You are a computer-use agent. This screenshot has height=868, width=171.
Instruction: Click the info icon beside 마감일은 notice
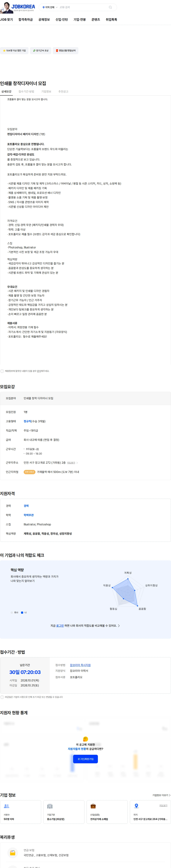2,697
